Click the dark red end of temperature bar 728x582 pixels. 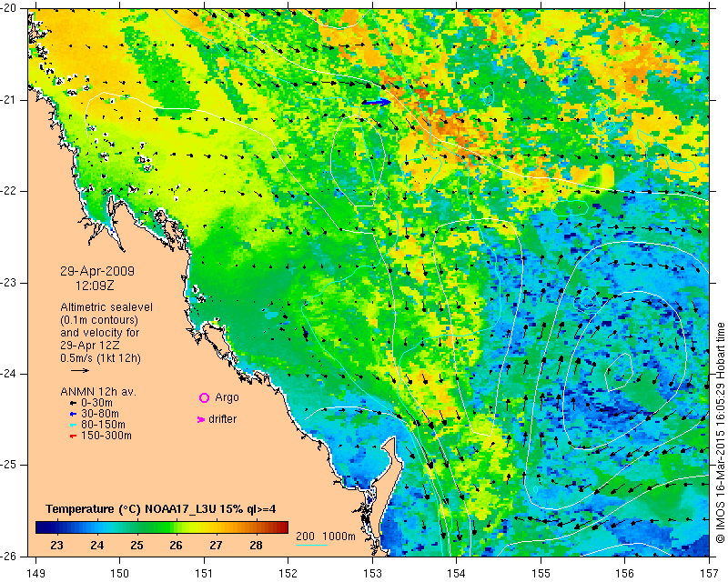[283, 527]
